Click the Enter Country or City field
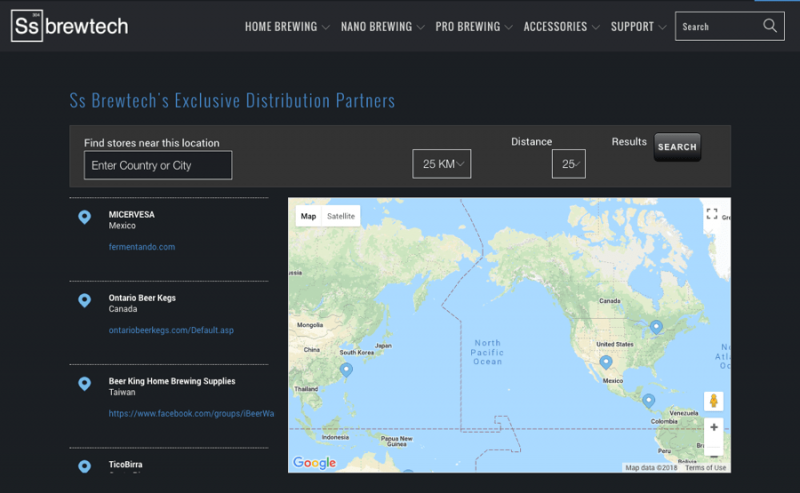 (158, 165)
